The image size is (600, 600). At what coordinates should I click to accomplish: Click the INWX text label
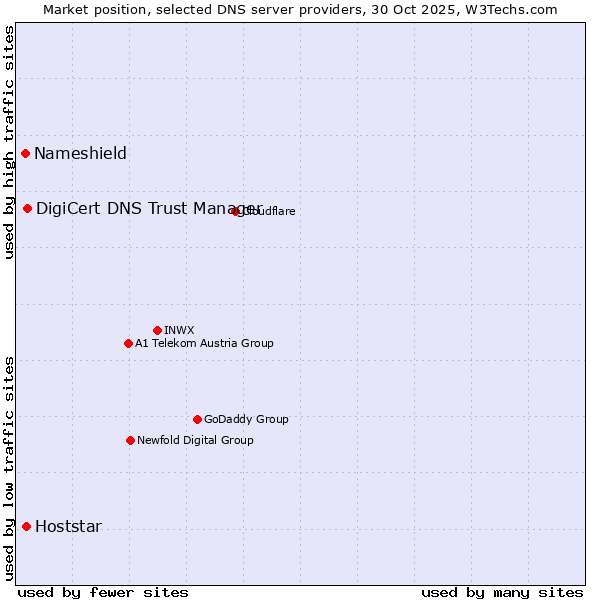click(x=179, y=330)
